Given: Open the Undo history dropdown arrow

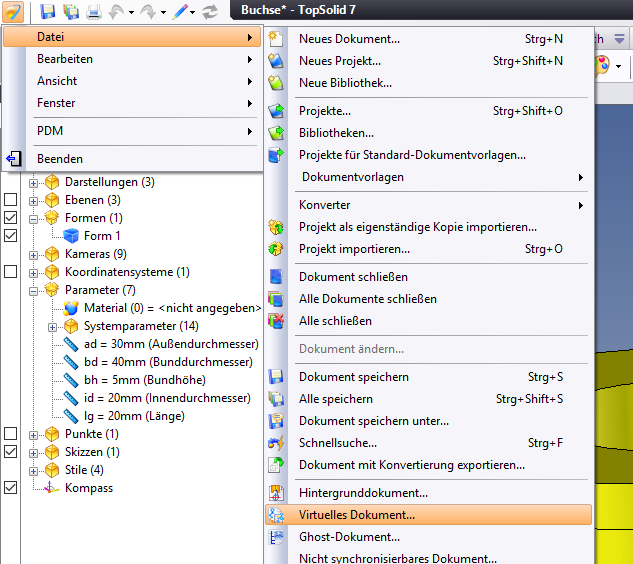Looking at the screenshot, I should coord(131,13).
